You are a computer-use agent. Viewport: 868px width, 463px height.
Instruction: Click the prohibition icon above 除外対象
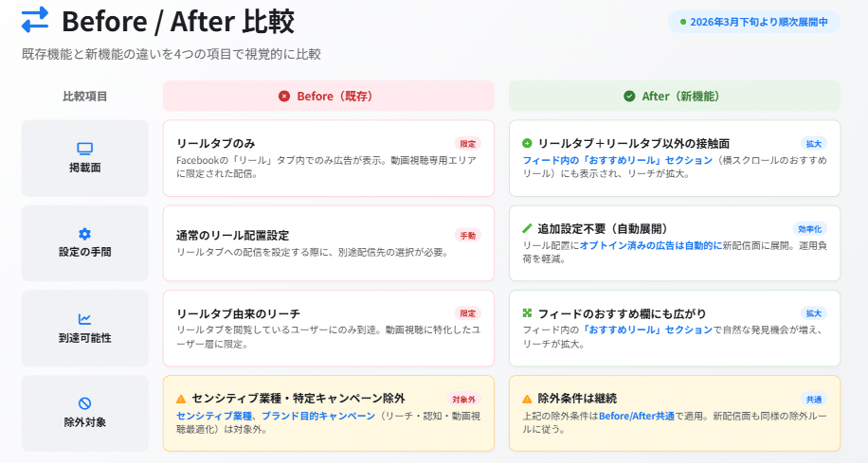pos(84,403)
